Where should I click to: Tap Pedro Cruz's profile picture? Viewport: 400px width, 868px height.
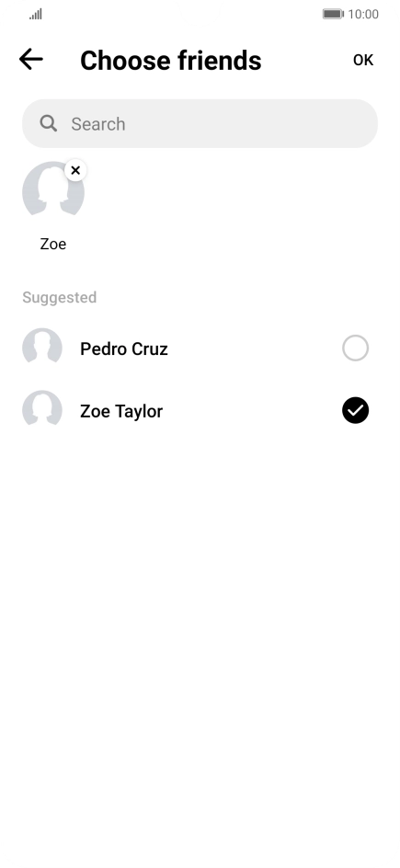click(42, 348)
